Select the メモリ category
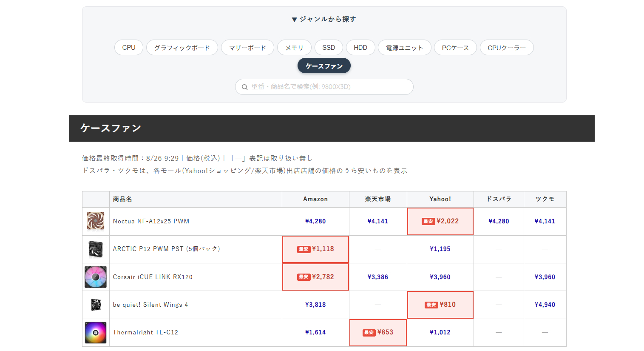 click(x=294, y=48)
